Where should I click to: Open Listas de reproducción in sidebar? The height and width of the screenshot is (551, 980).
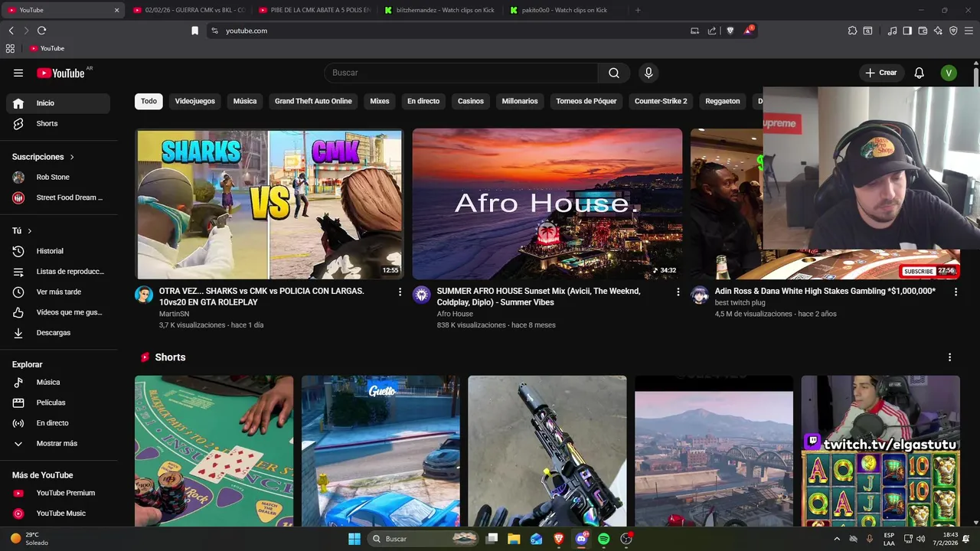[58, 272]
